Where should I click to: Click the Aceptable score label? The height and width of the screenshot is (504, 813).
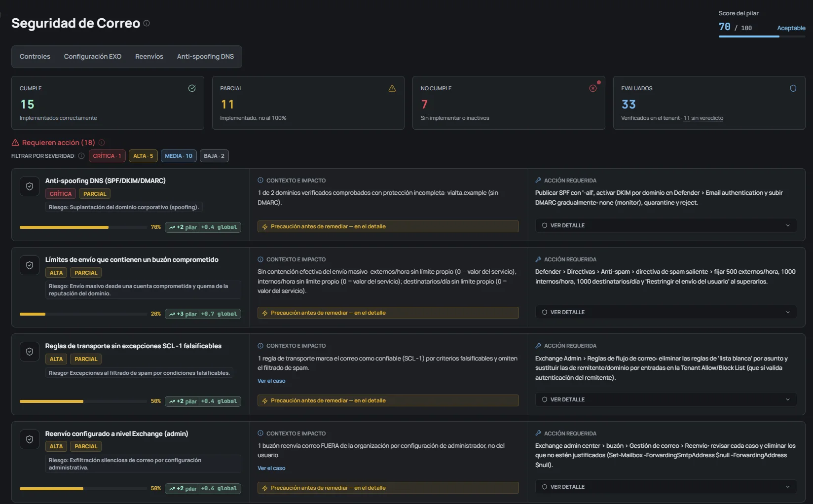(791, 28)
